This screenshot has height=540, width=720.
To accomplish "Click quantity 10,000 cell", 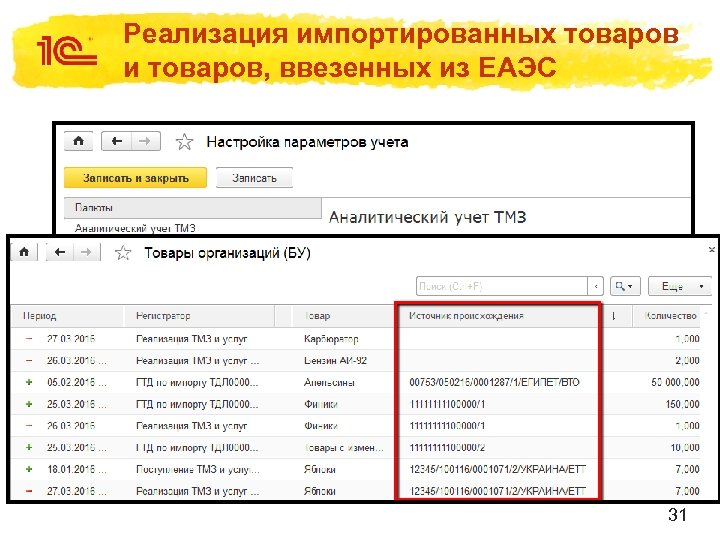I will [x=685, y=447].
